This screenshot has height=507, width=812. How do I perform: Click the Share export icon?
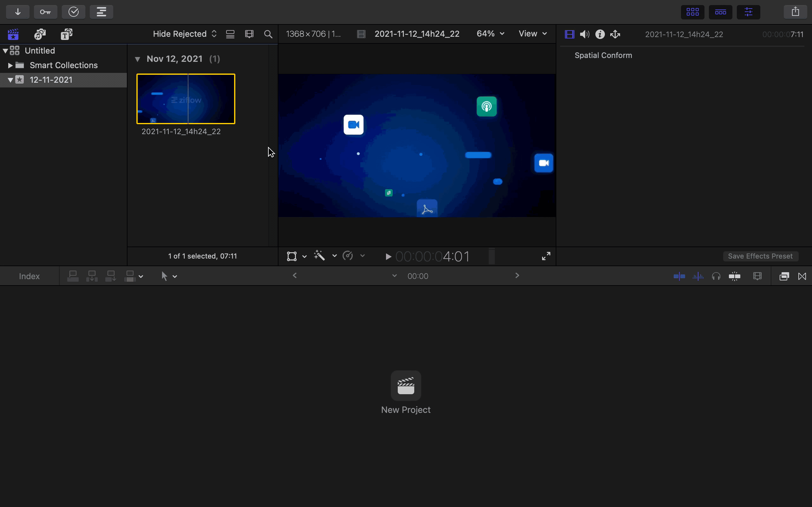coord(795,12)
